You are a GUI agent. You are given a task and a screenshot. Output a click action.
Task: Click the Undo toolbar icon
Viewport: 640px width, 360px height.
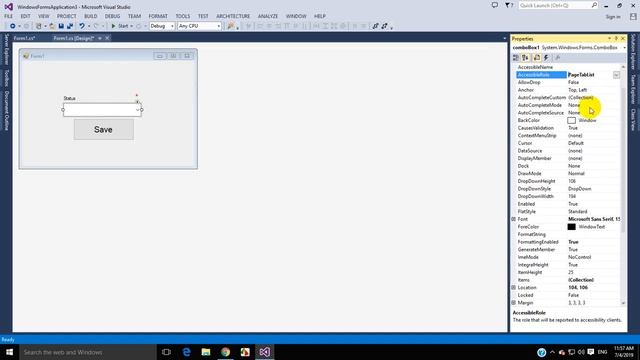[82, 26]
